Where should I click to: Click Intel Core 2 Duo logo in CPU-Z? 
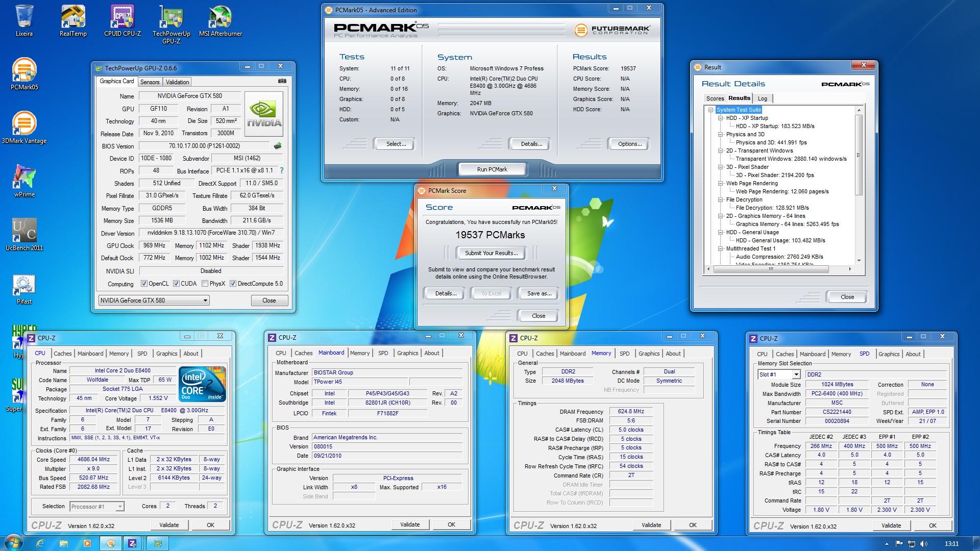point(203,384)
